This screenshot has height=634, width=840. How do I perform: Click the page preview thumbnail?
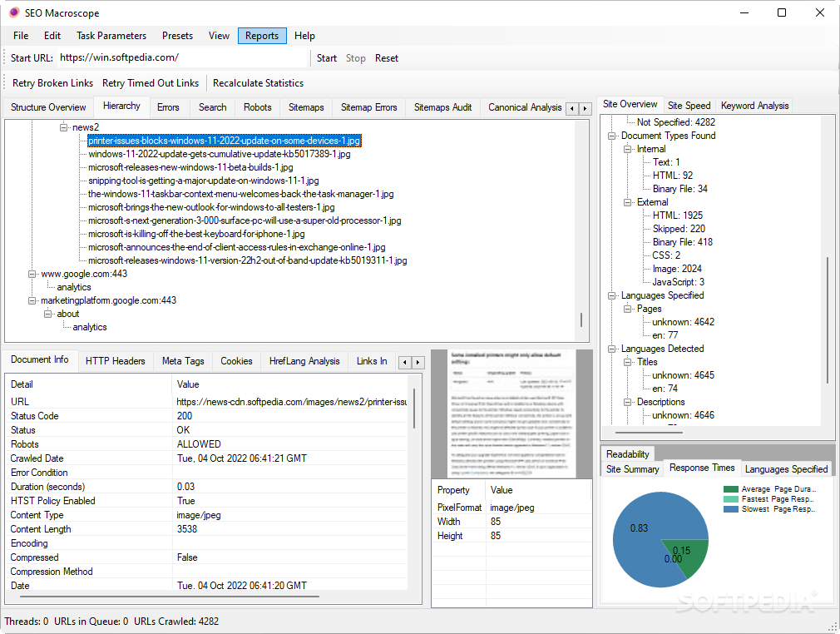pos(511,414)
